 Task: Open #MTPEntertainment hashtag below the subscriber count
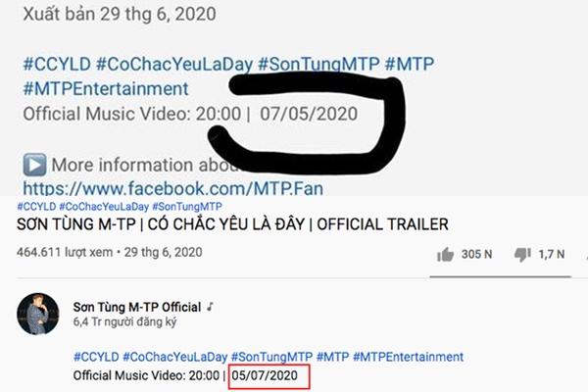pyautogui.click(x=408, y=357)
